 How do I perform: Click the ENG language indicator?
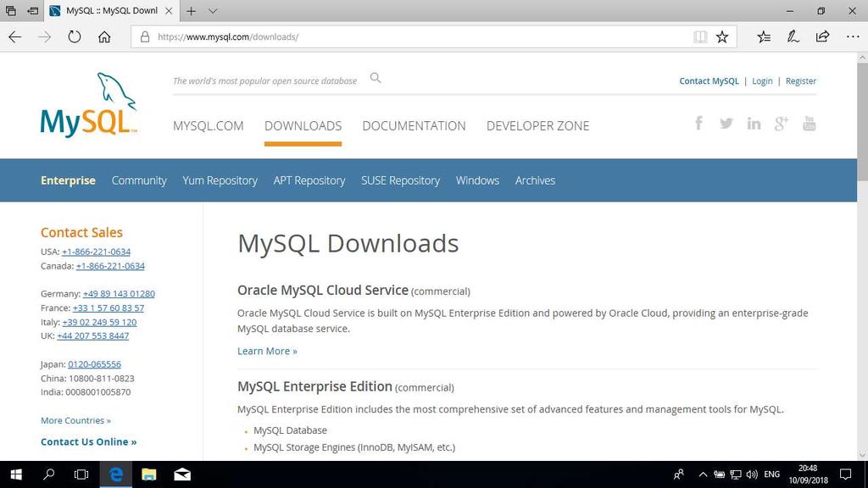point(771,474)
